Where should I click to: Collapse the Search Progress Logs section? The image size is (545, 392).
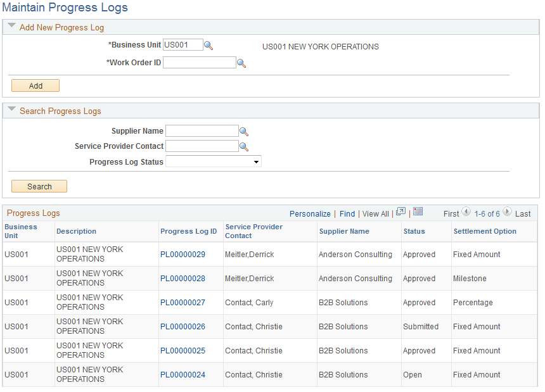pos(11,110)
